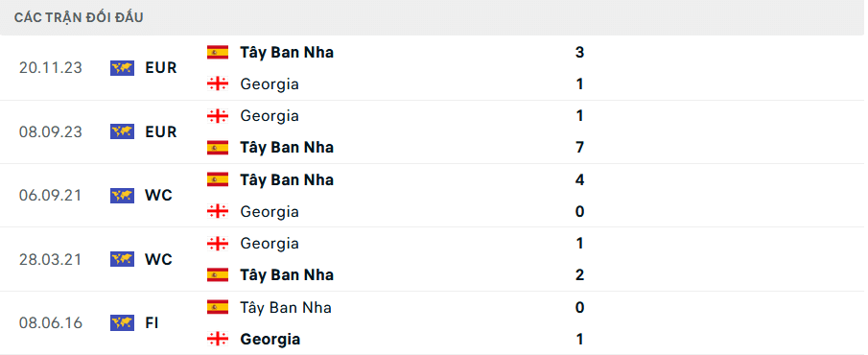Click the Georgia flag in 20.11.23 match
The height and width of the screenshot is (355, 868).
[x=218, y=83]
